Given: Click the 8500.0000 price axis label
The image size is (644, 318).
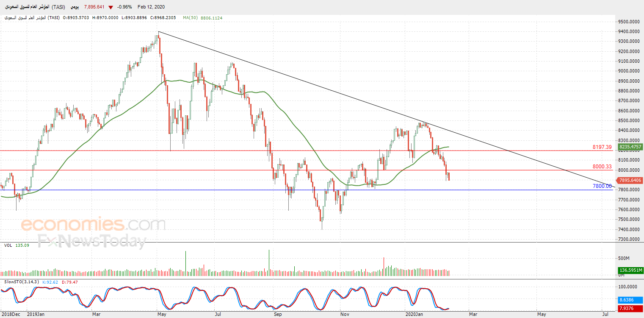Looking at the screenshot, I should pyautogui.click(x=628, y=120).
